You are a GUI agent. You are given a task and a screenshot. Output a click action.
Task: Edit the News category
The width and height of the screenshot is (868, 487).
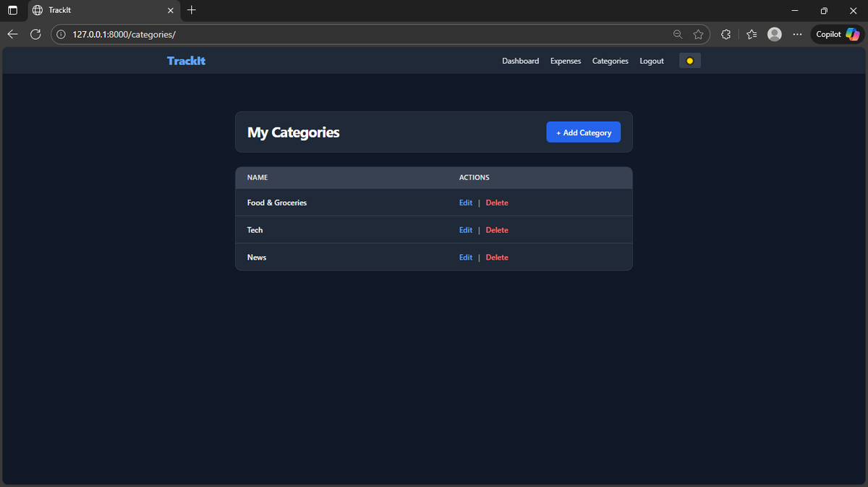point(466,258)
